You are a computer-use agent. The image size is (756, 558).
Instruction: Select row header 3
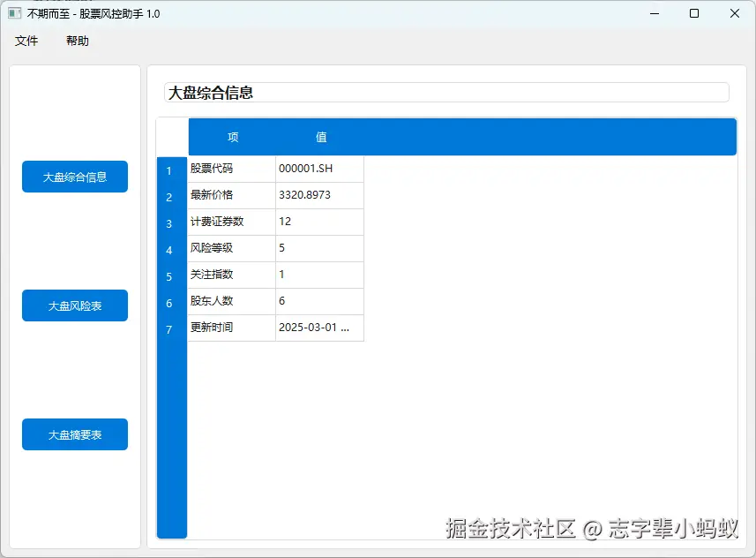(172, 223)
